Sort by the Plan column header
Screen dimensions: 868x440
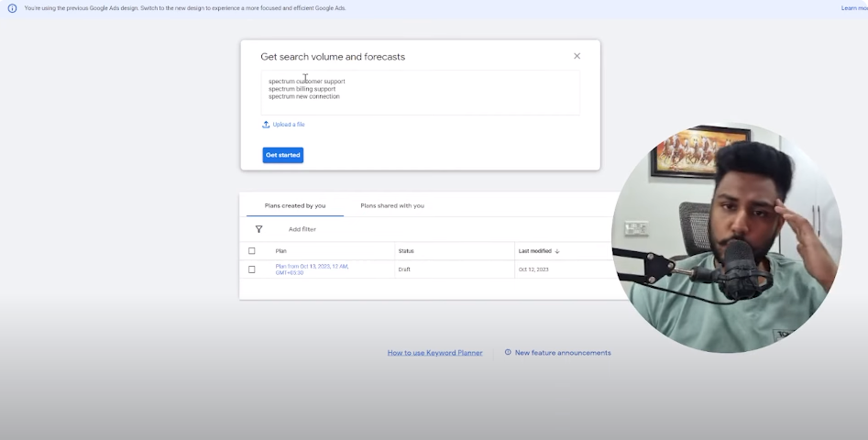[x=281, y=251]
